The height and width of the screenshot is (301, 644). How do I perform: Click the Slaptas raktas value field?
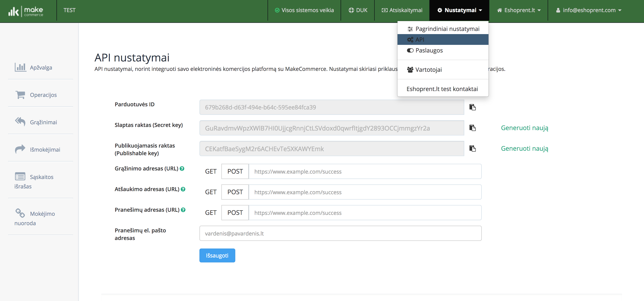pyautogui.click(x=331, y=128)
